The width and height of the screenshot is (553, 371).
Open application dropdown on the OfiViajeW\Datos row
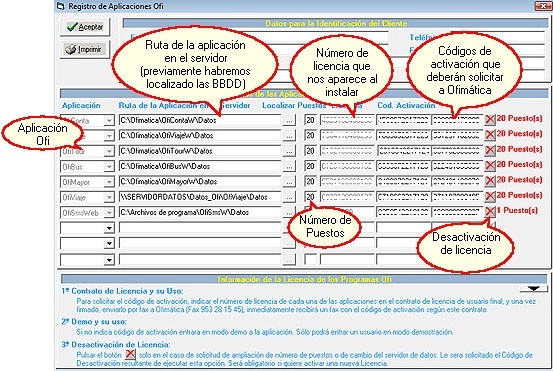click(109, 136)
